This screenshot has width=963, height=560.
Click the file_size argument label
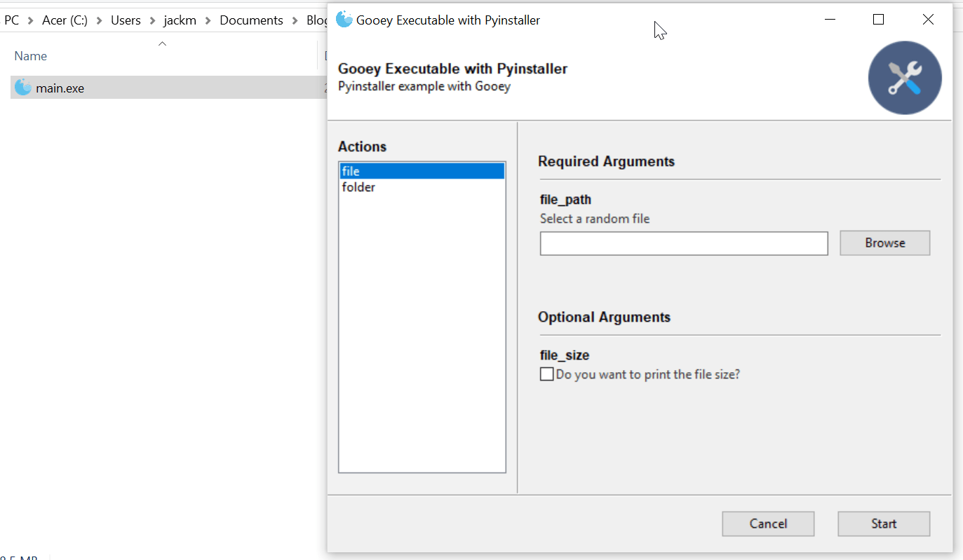click(x=565, y=356)
